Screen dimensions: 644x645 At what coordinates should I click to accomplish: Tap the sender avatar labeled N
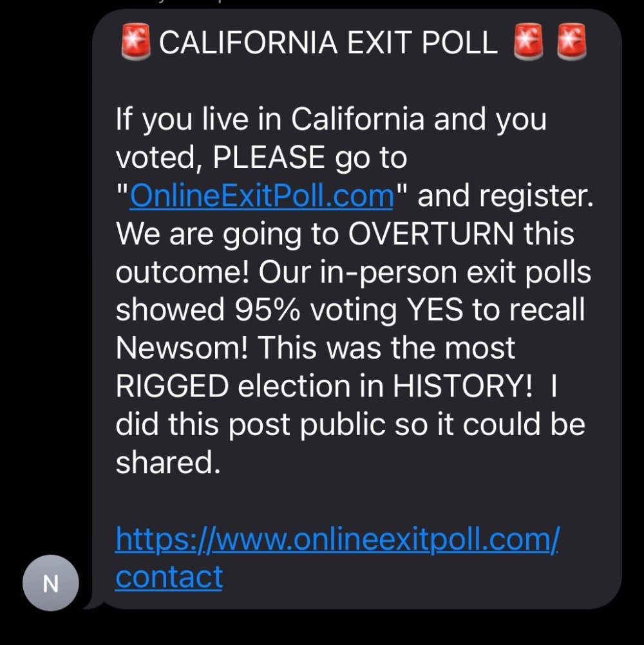[50, 584]
